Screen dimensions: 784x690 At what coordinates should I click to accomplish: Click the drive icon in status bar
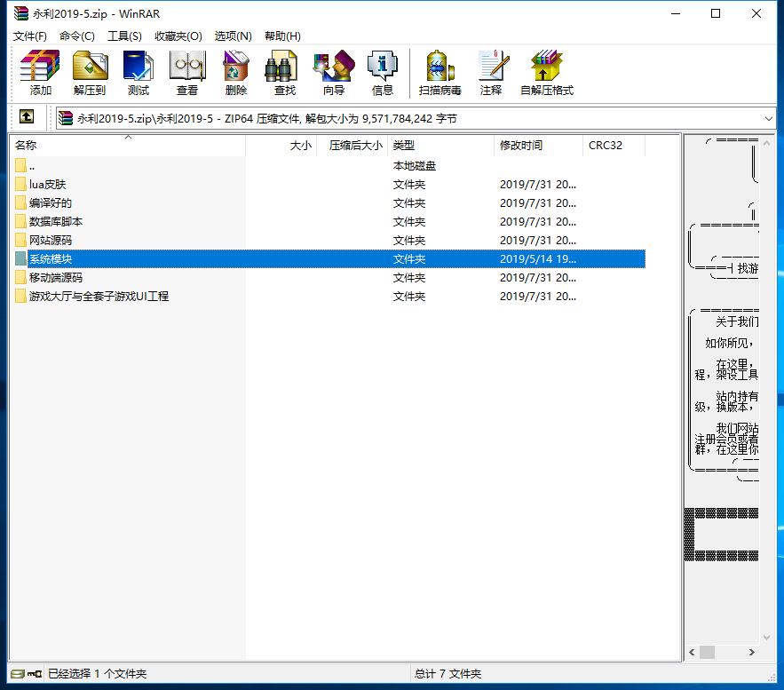pyautogui.click(x=18, y=674)
